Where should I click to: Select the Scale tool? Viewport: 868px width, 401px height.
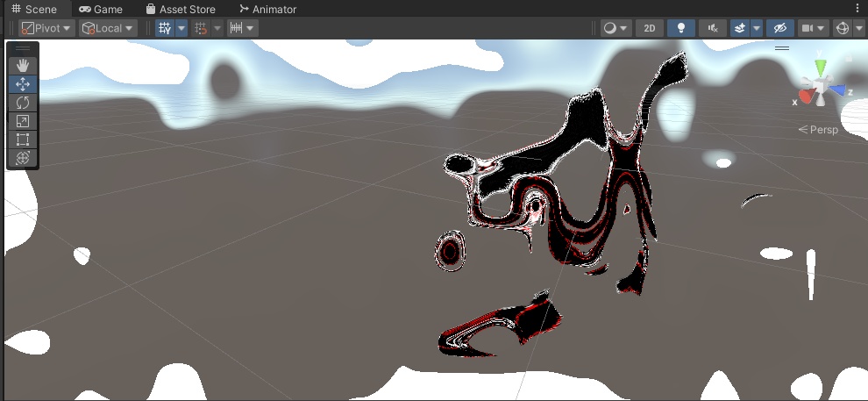[x=23, y=121]
